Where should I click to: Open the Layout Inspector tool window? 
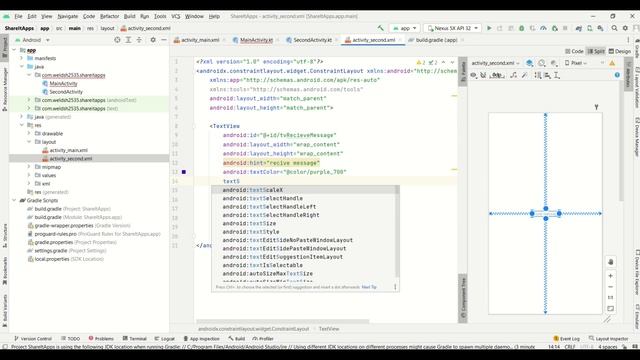(x=608, y=339)
